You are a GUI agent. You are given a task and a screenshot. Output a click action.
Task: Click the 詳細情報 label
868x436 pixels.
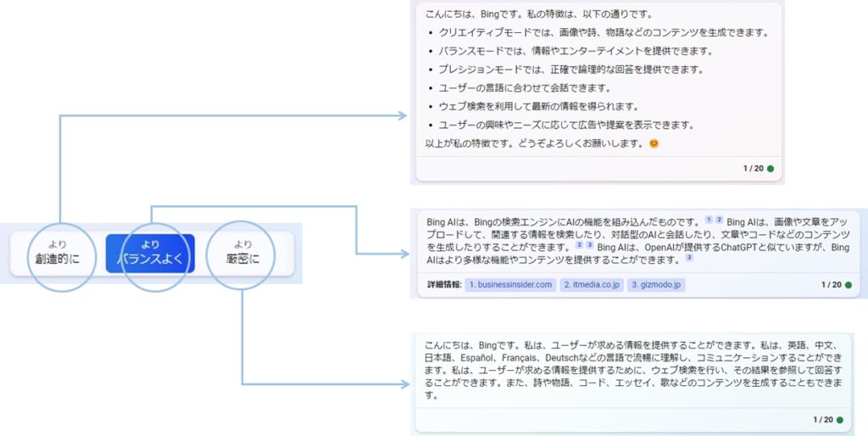[444, 285]
